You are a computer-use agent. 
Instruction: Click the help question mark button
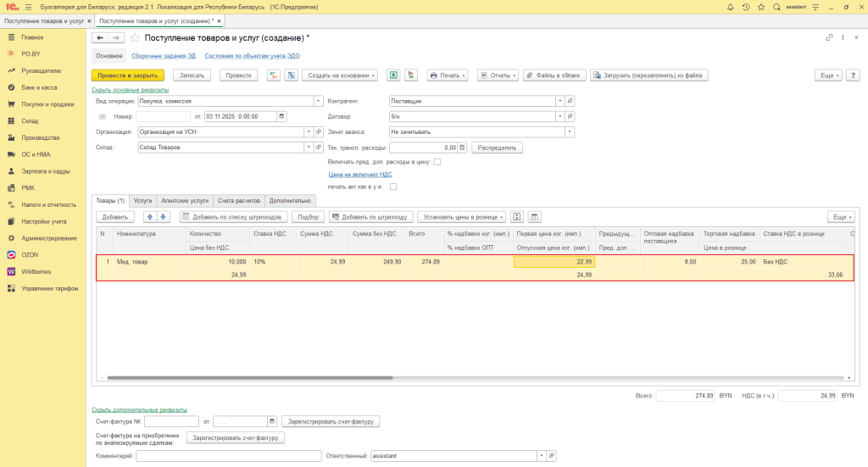click(x=854, y=75)
